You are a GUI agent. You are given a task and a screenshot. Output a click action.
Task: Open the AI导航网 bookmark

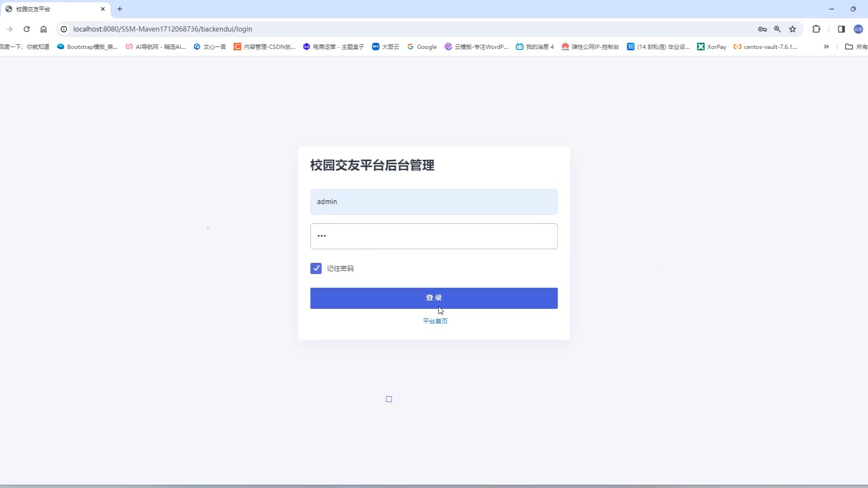(156, 47)
